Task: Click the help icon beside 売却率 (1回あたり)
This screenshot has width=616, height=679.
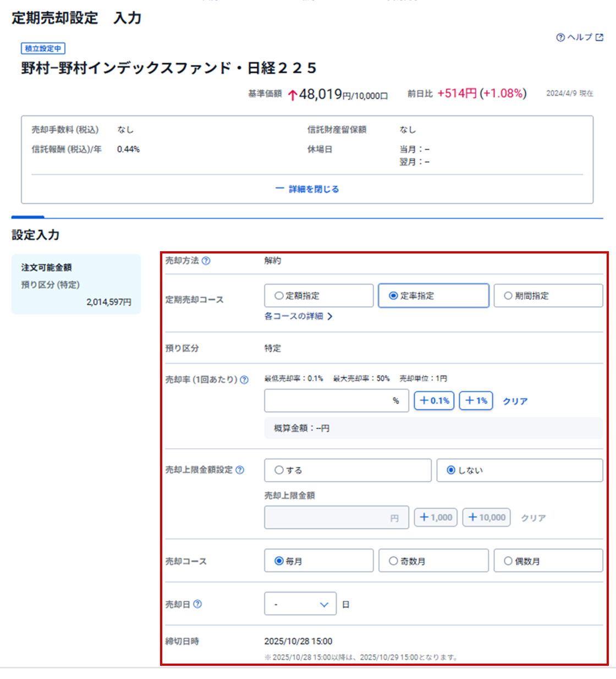Action: [x=244, y=380]
